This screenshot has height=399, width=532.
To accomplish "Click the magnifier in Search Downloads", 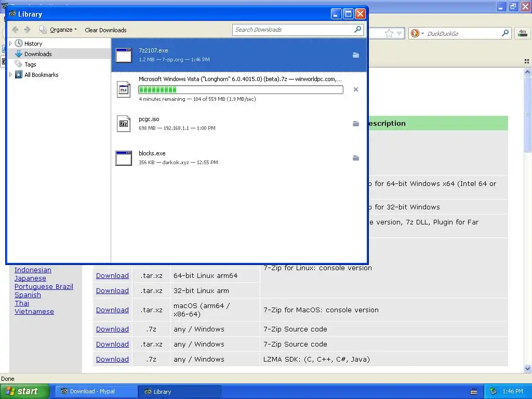I will point(357,30).
